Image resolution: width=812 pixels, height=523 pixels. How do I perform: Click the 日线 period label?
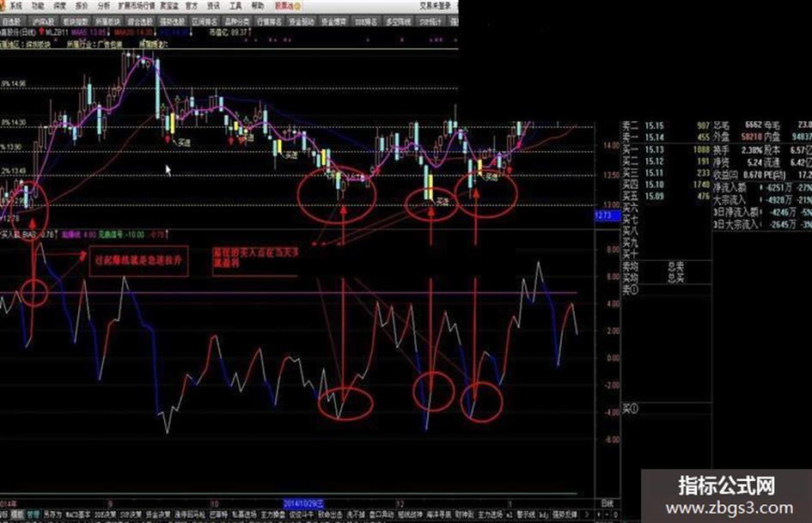point(607,502)
